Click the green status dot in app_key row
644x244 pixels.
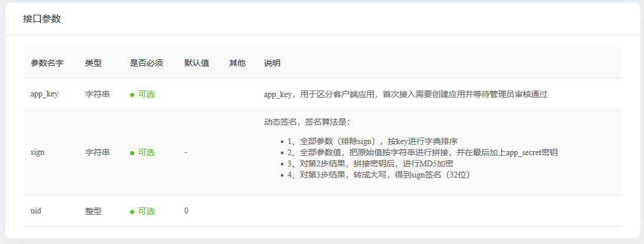point(132,95)
